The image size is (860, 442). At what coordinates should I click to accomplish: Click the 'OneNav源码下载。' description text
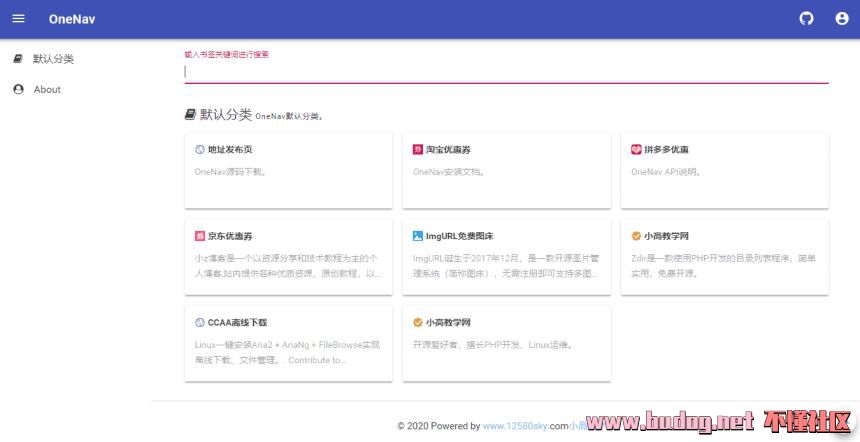coord(231,172)
